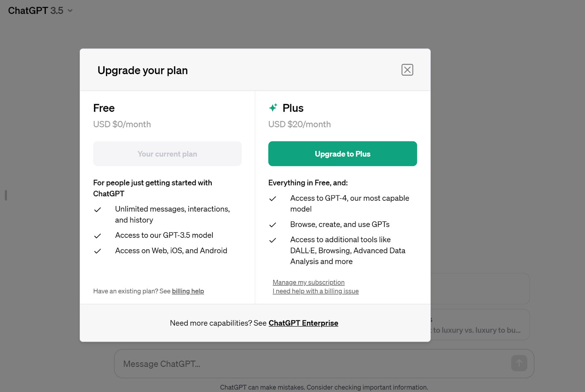Image resolution: width=585 pixels, height=392 pixels.
Task: Open the ChatGPT 3.5 model dropdown
Action: pos(40,11)
